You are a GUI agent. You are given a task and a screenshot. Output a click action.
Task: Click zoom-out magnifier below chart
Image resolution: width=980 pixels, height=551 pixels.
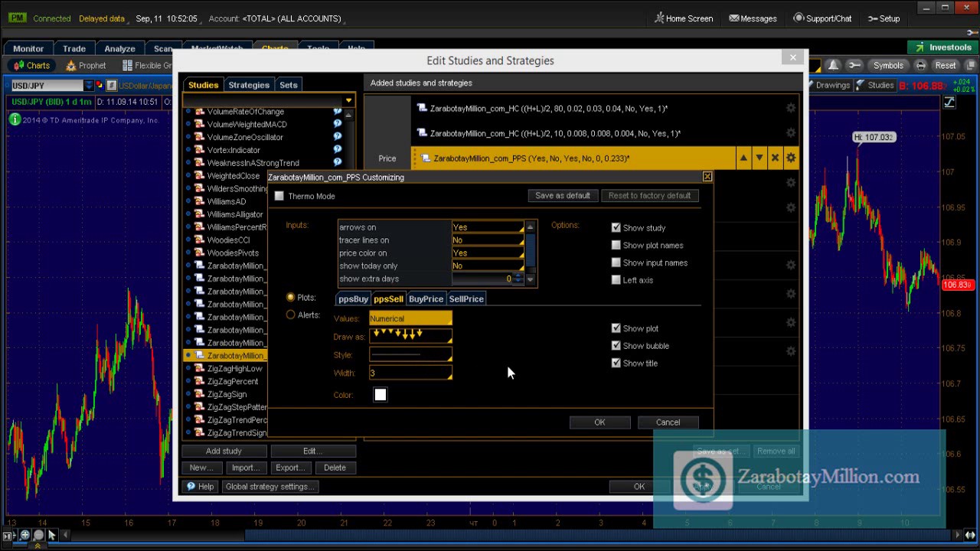click(39, 535)
